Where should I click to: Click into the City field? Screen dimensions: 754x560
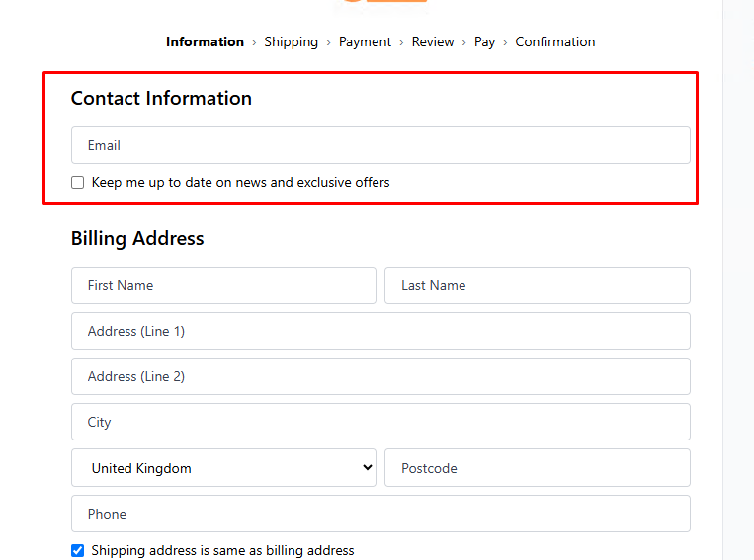point(380,422)
